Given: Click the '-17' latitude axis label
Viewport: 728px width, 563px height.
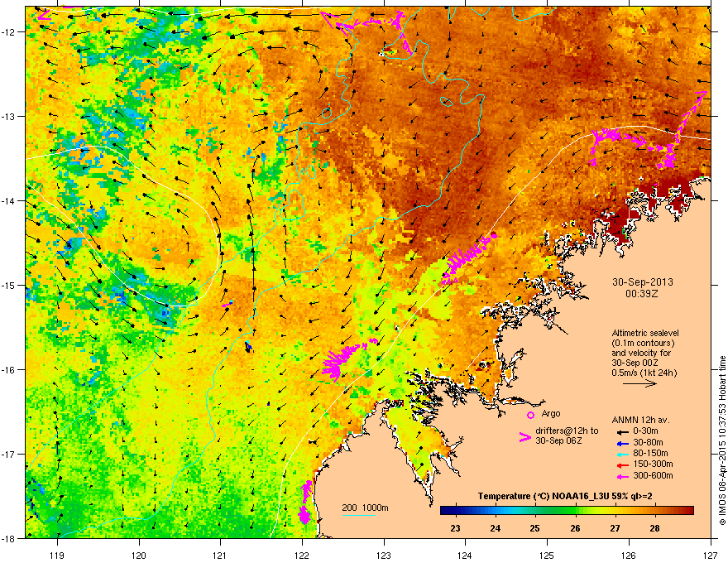Looking at the screenshot, I should click(8, 454).
